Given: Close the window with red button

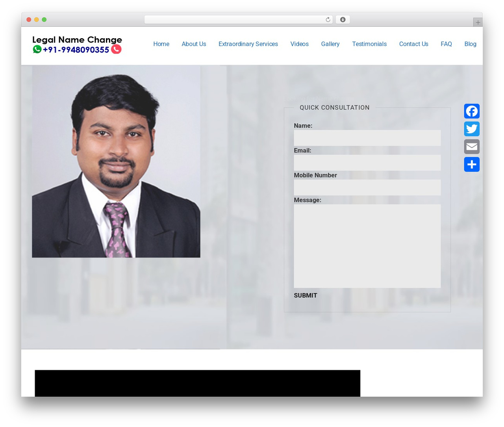Looking at the screenshot, I should [29, 20].
